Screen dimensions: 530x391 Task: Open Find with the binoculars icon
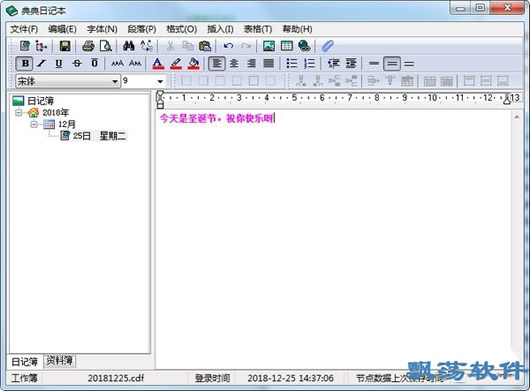129,46
